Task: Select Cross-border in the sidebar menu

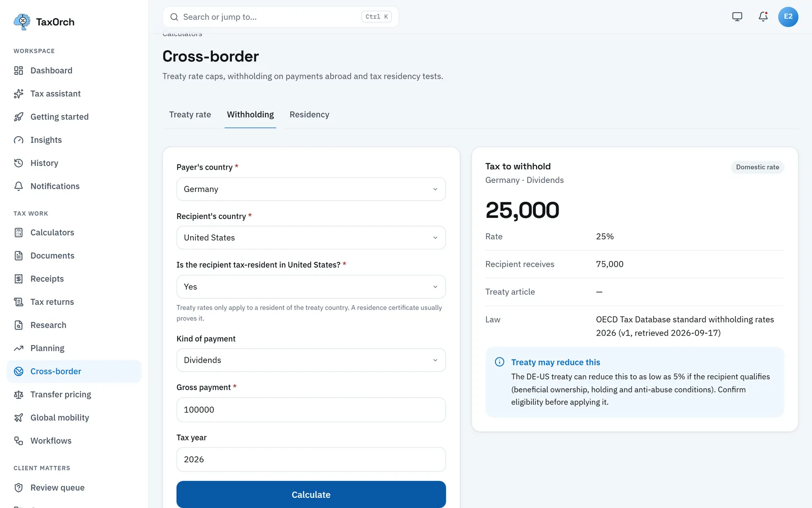Action: click(x=74, y=371)
